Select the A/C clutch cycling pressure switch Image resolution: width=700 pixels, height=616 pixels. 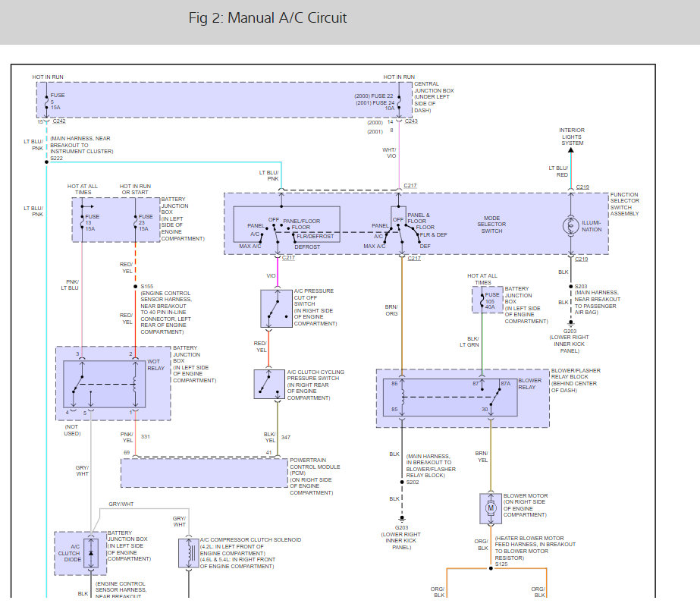(268, 384)
